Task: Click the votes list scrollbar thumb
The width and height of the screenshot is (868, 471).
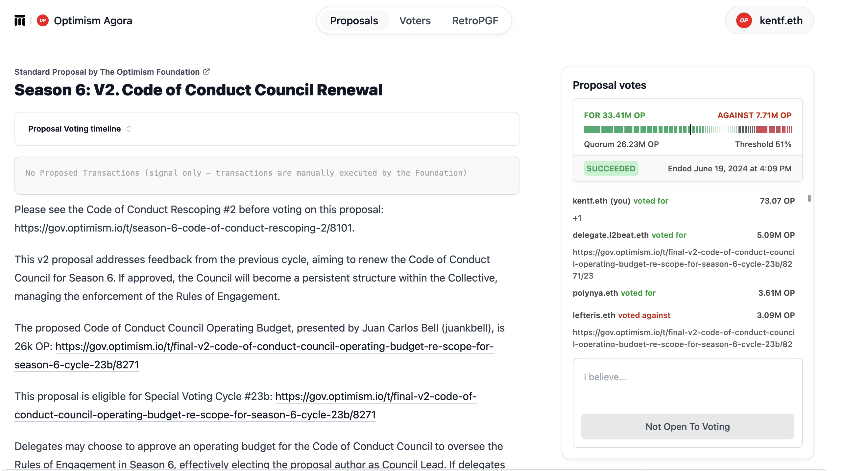Action: 809,199
